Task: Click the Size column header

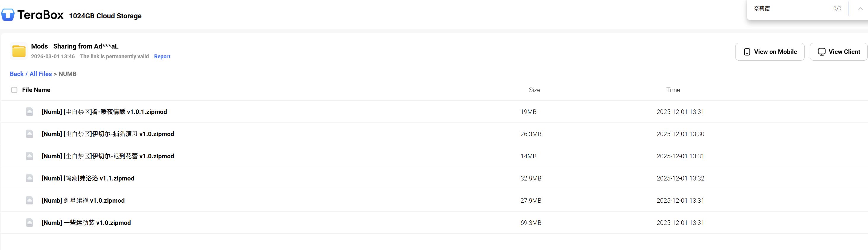Action: [534, 90]
